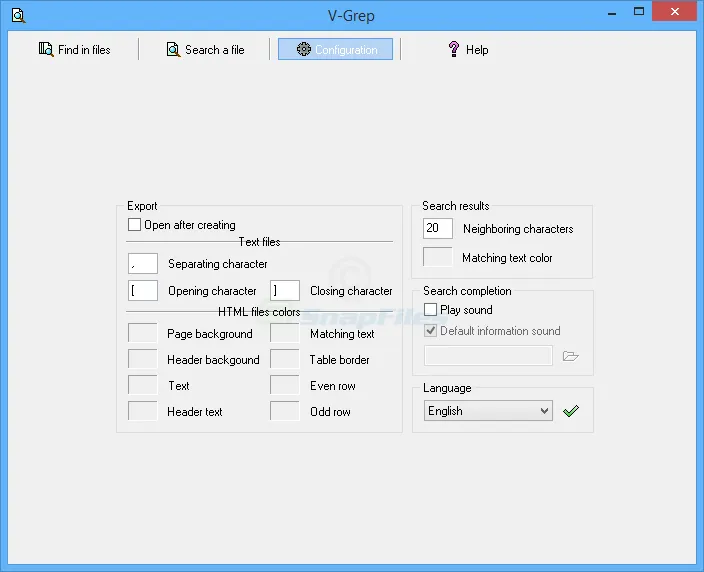Close the V-Grep window
The width and height of the screenshot is (704, 572).
click(x=674, y=12)
